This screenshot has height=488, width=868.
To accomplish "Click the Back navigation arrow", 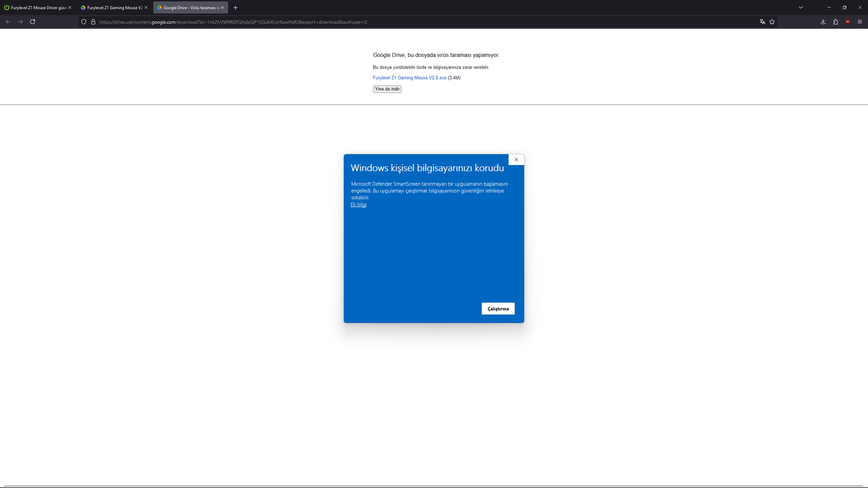I will click(x=8, y=22).
